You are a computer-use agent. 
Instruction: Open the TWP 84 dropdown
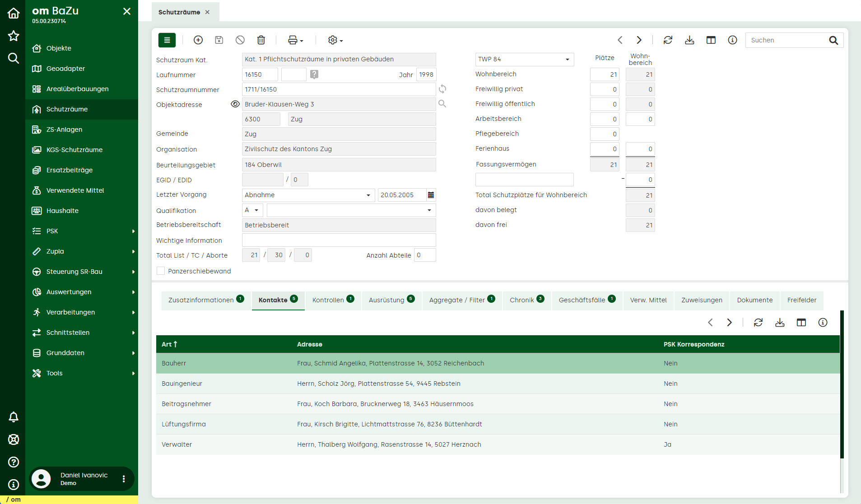click(524, 60)
